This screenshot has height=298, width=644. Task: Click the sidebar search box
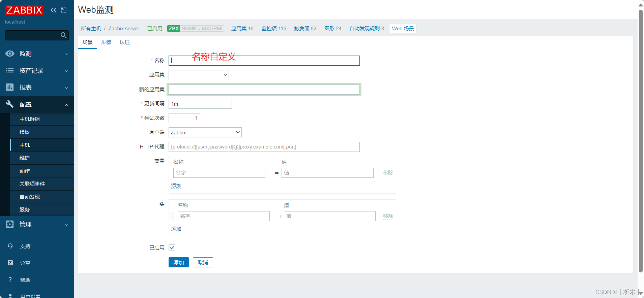pos(37,35)
